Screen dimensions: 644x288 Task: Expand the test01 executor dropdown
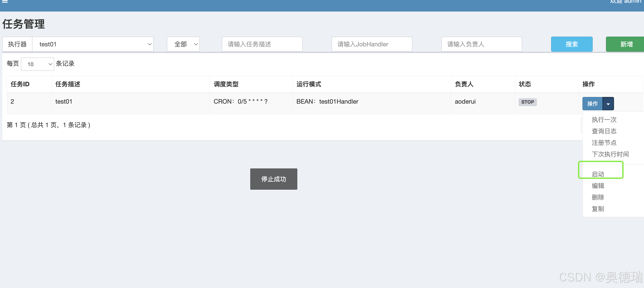pyautogui.click(x=93, y=44)
